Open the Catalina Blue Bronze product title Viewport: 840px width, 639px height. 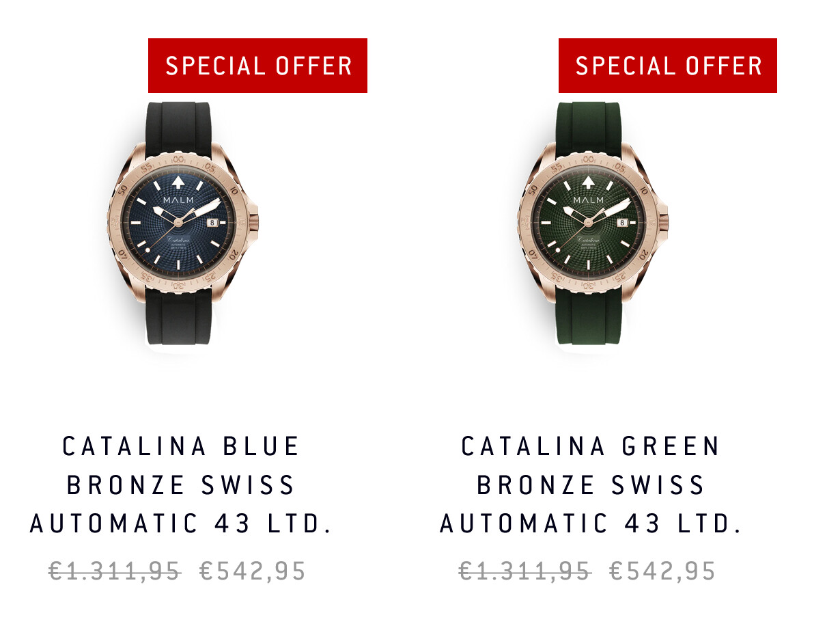(x=182, y=485)
